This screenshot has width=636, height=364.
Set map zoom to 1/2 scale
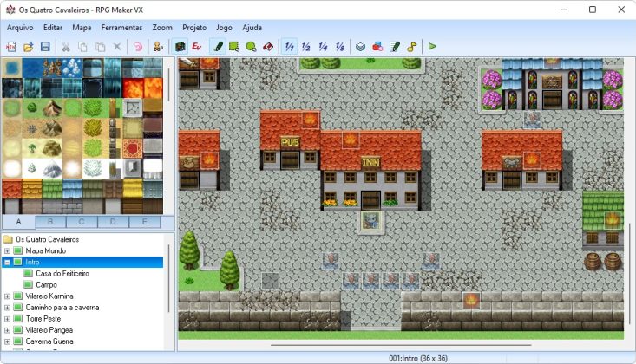point(306,47)
